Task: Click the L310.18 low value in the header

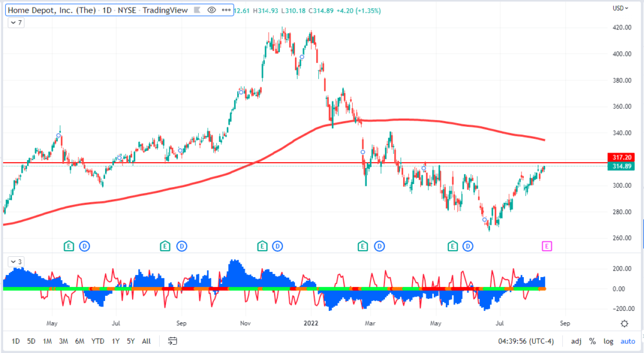Action: click(x=293, y=11)
